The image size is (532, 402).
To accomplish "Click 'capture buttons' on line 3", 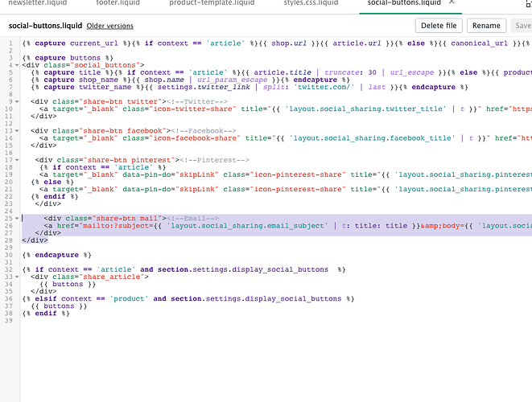I will tap(68, 58).
